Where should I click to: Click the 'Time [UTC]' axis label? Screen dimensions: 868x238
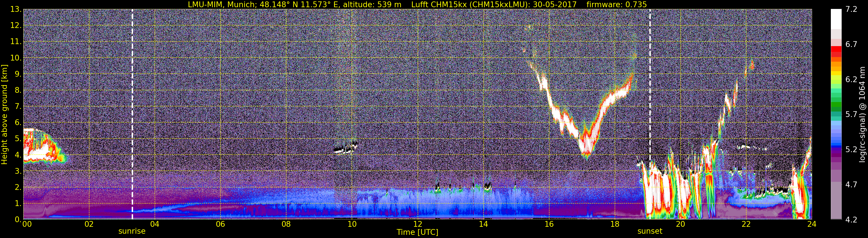(417, 232)
